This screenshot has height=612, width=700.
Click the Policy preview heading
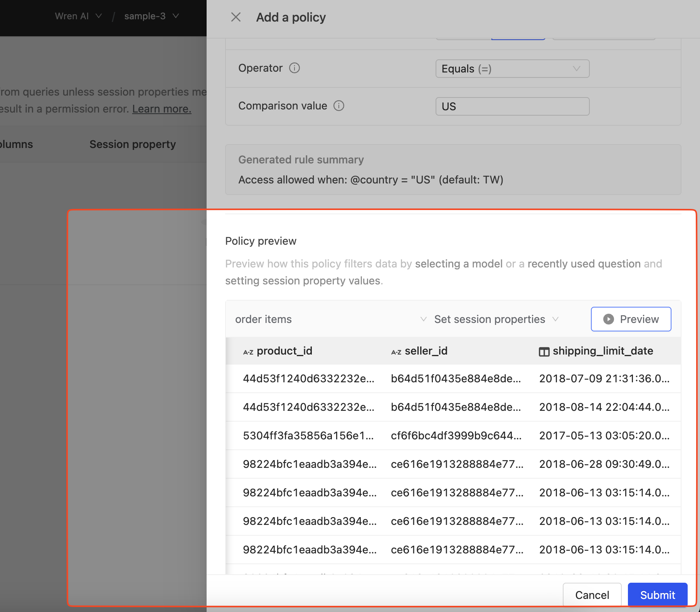261,241
